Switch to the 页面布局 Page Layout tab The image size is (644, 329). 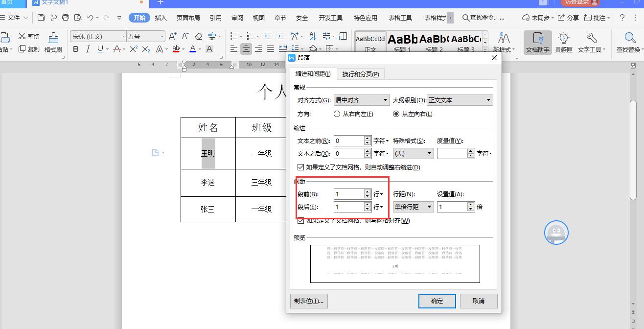[x=188, y=18]
